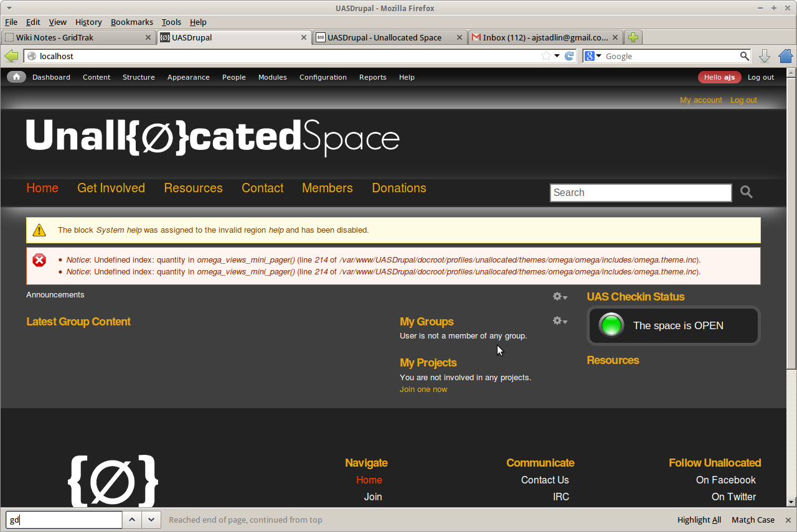Click the Firefox back arrow button

coord(11,56)
